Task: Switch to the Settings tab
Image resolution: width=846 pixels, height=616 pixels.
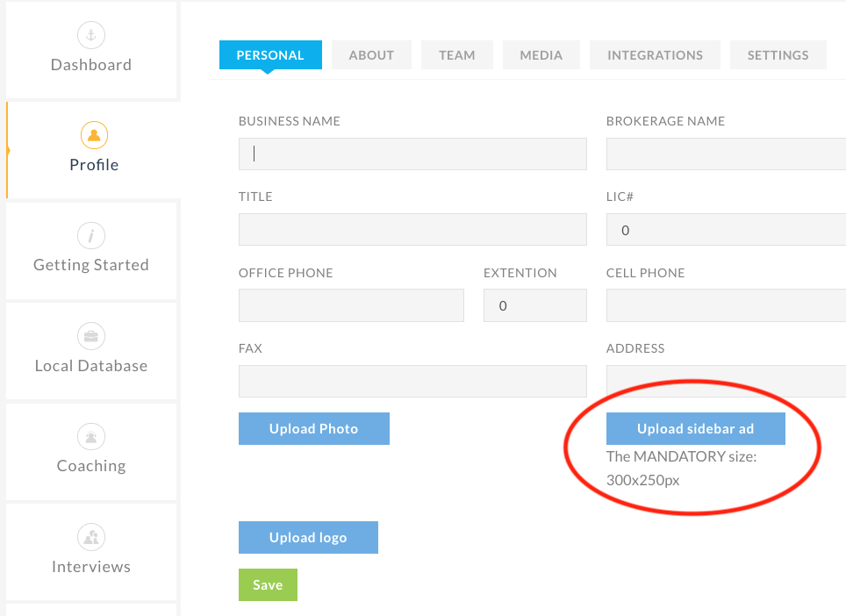Action: click(x=778, y=55)
